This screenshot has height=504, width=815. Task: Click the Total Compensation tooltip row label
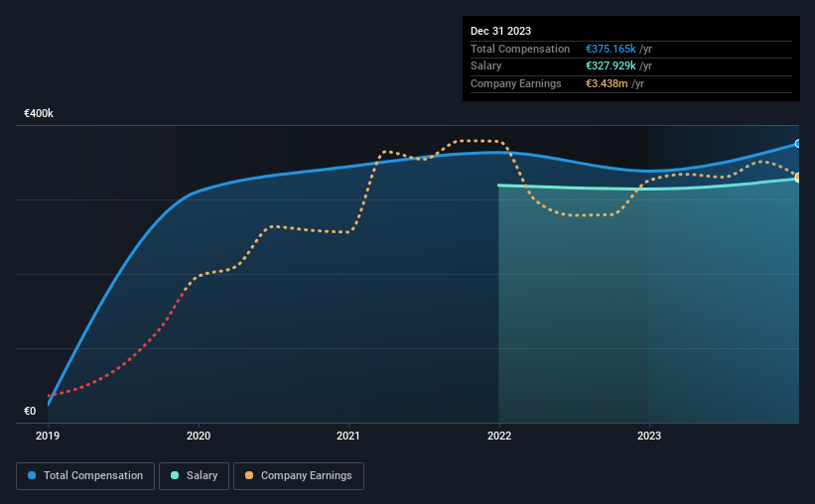tap(520, 49)
